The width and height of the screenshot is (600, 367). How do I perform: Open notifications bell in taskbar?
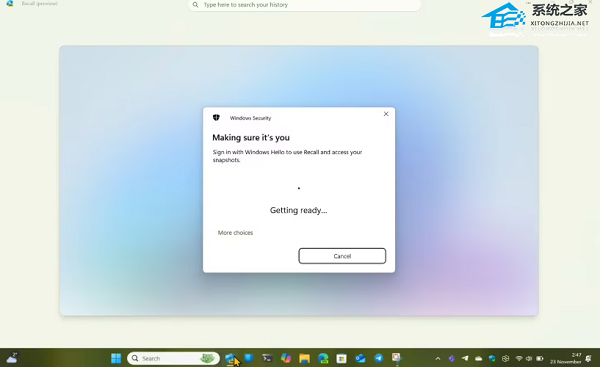tap(589, 359)
